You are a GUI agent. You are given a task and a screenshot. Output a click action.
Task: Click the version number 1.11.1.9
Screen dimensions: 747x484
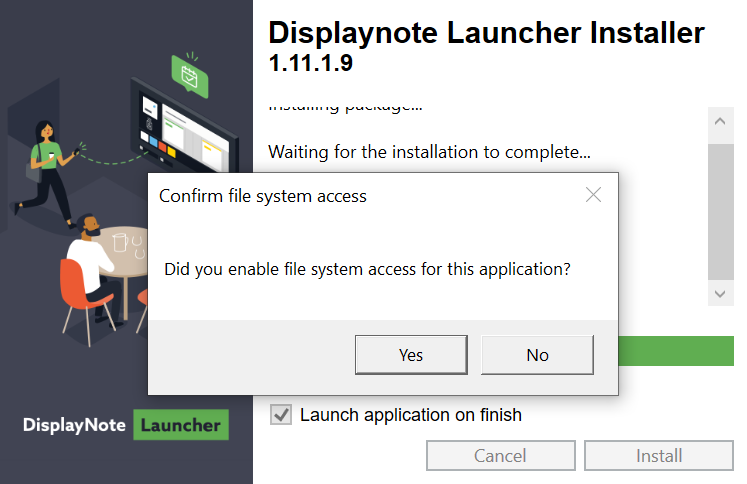pyautogui.click(x=311, y=63)
